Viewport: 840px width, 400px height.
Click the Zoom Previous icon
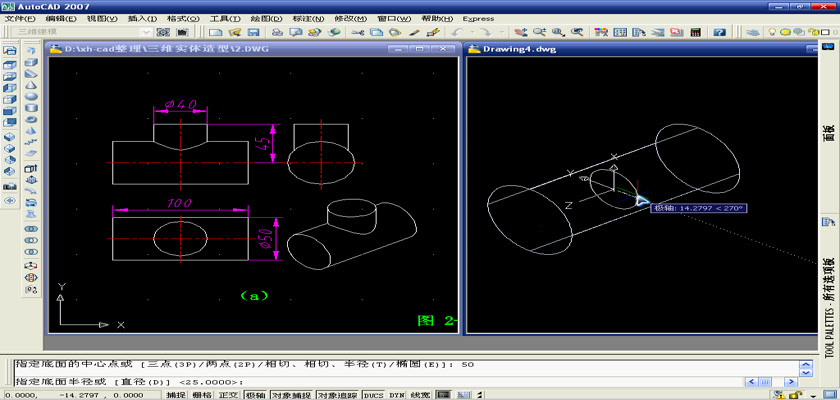(577, 32)
